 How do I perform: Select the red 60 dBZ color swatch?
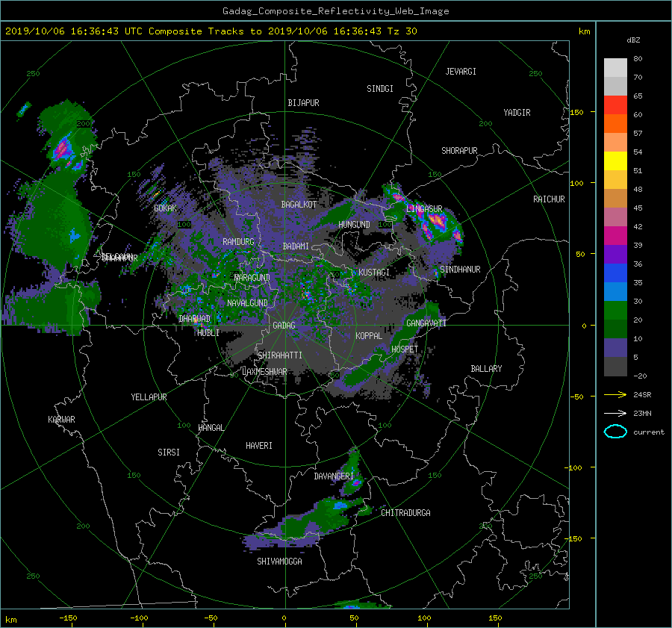pyautogui.click(x=615, y=105)
